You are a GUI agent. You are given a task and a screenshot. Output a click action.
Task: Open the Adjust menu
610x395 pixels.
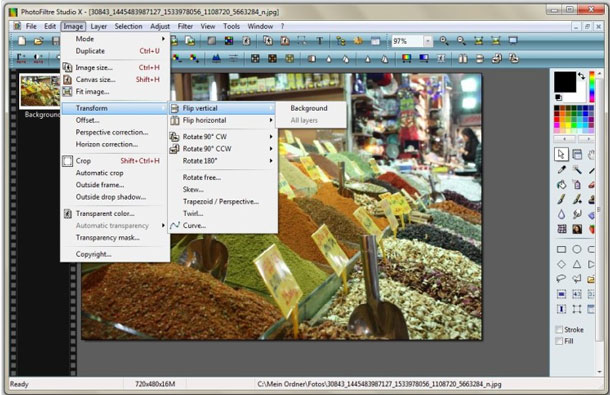point(160,26)
